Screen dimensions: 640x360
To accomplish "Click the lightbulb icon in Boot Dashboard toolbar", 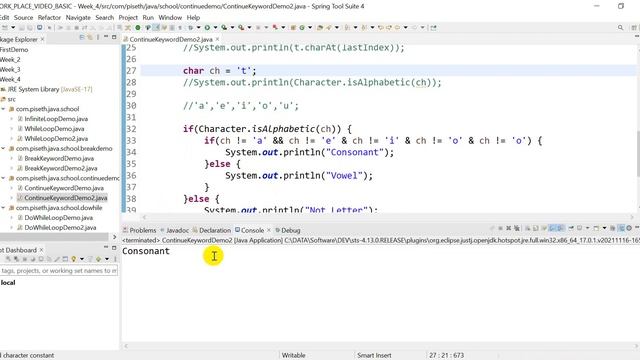I will click(73, 259).
